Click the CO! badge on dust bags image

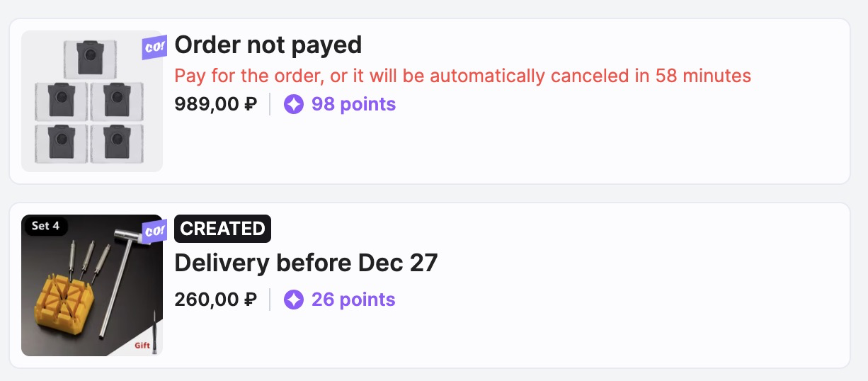tap(154, 47)
